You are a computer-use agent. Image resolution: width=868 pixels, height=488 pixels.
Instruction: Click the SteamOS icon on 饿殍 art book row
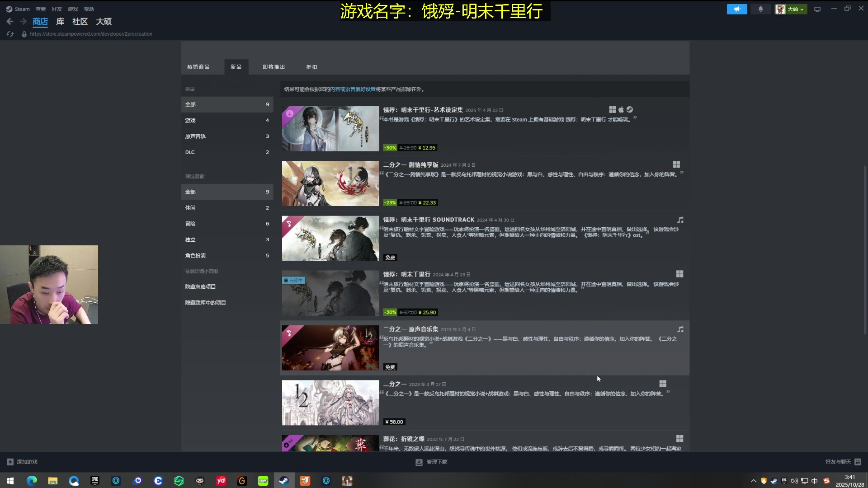630,109
